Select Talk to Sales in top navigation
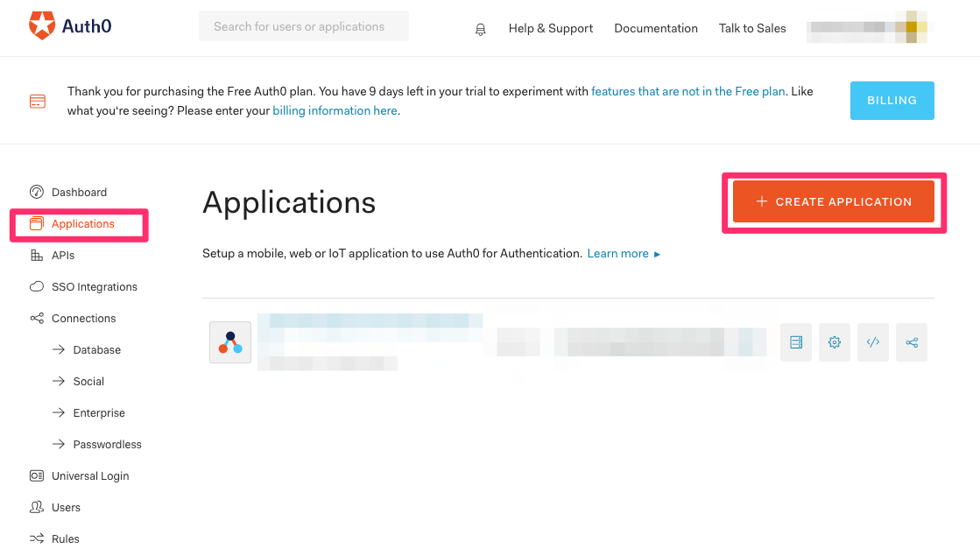Image resolution: width=980 pixels, height=556 pixels. [751, 28]
